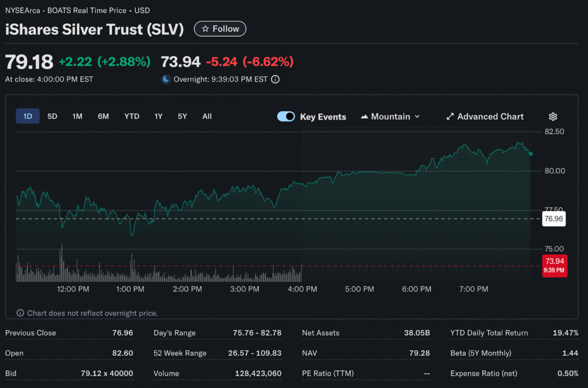588x388 pixels.
Task: Show the 6M chart range
Action: 103,117
